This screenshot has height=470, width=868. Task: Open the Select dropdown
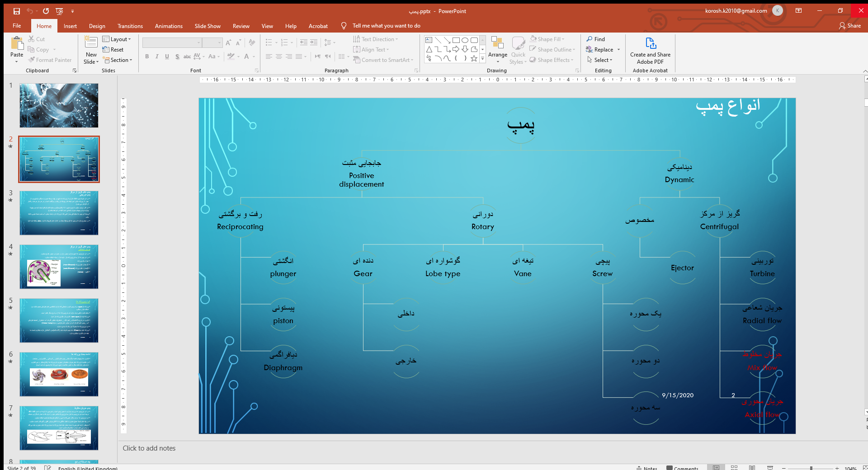pos(599,60)
